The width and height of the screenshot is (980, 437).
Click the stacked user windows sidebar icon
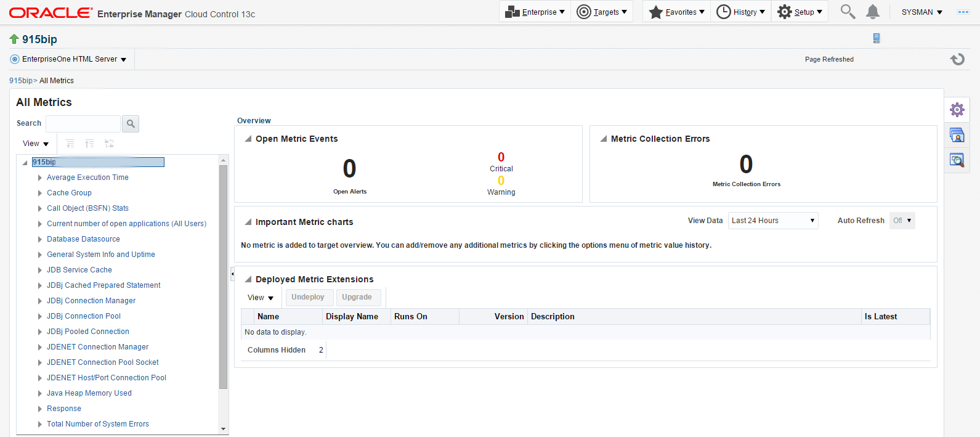click(x=957, y=135)
